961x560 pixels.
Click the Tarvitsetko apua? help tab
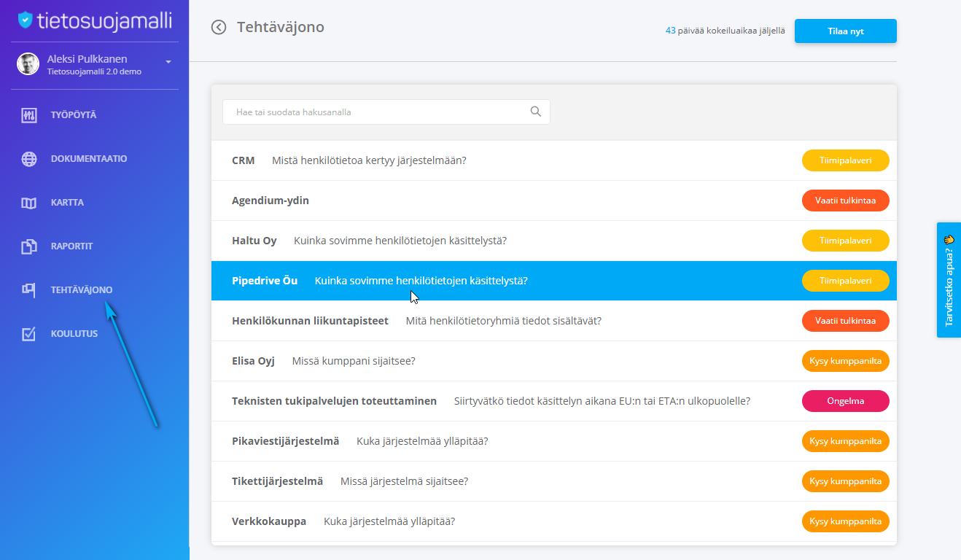[x=949, y=280]
